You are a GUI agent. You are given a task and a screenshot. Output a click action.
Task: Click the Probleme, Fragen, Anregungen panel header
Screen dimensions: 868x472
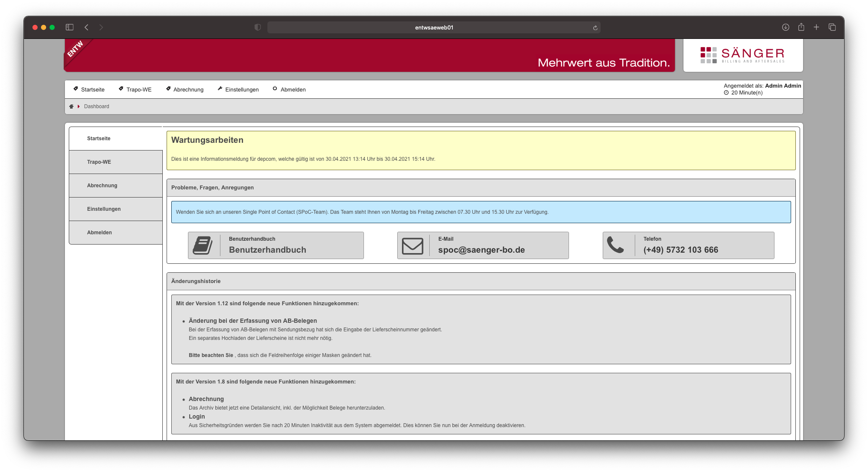point(481,188)
